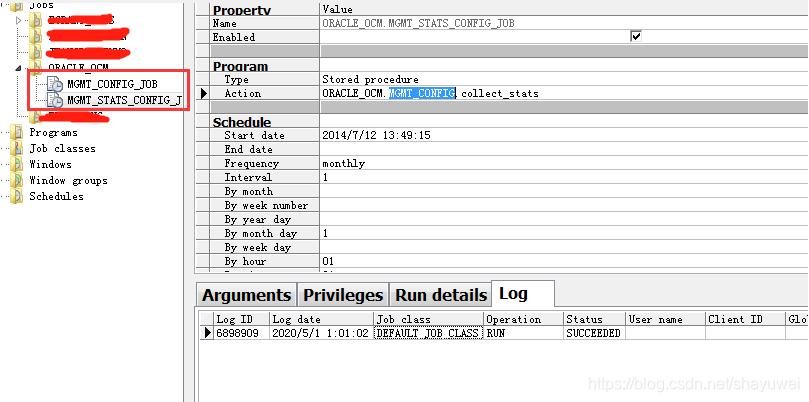Click the Operation column header
This screenshot has width=809, height=402.
[x=524, y=319]
